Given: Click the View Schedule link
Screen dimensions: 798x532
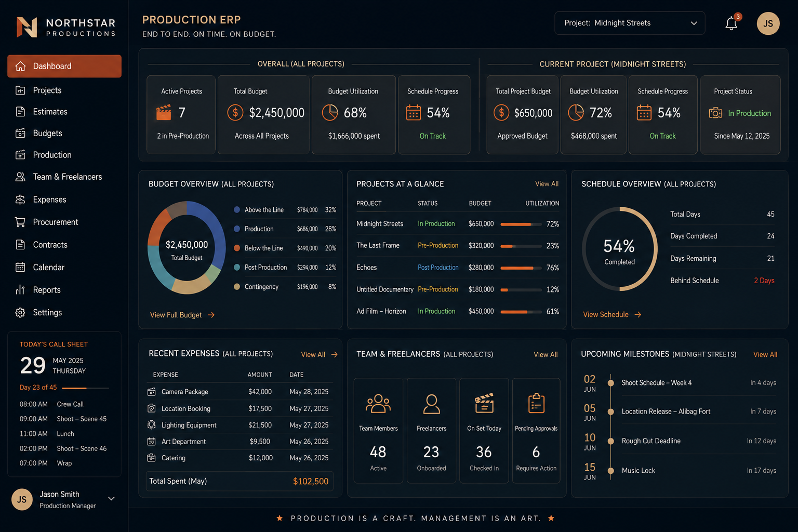Looking at the screenshot, I should click(x=612, y=314).
